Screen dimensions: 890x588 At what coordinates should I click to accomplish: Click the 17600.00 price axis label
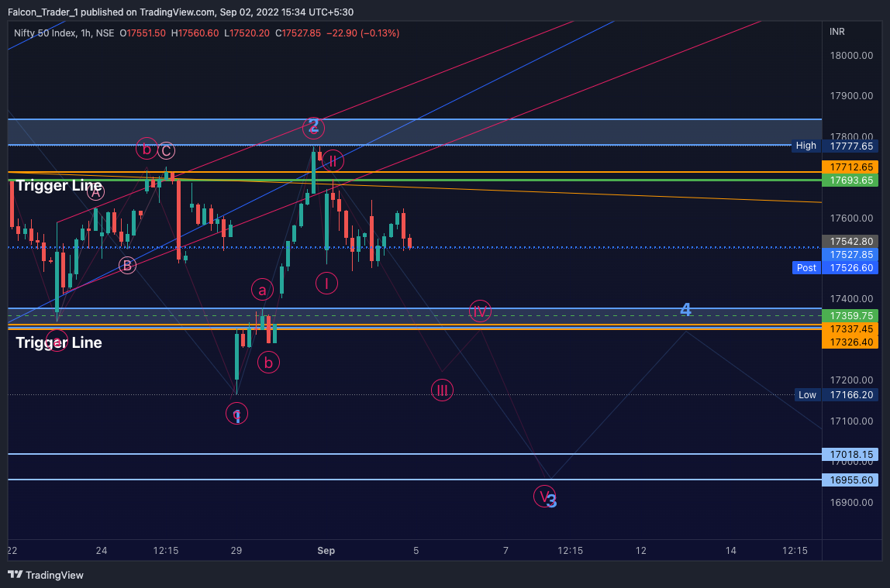coord(851,218)
